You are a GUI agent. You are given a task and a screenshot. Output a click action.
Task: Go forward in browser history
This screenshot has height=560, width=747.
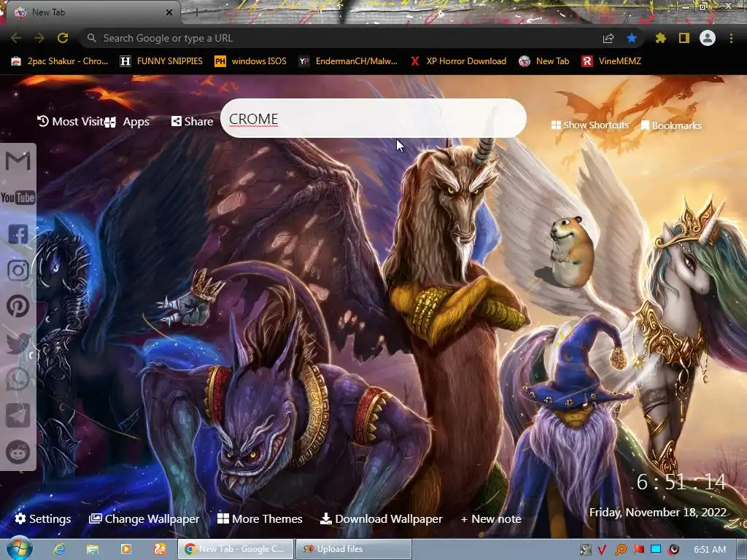(x=39, y=38)
